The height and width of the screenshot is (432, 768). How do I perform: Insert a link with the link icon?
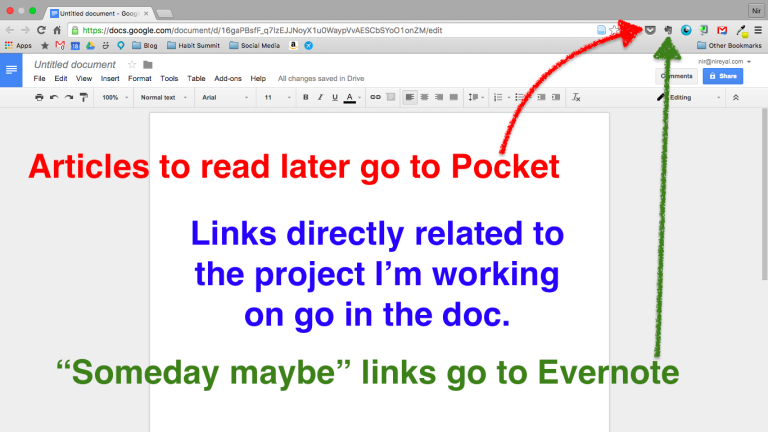point(375,97)
